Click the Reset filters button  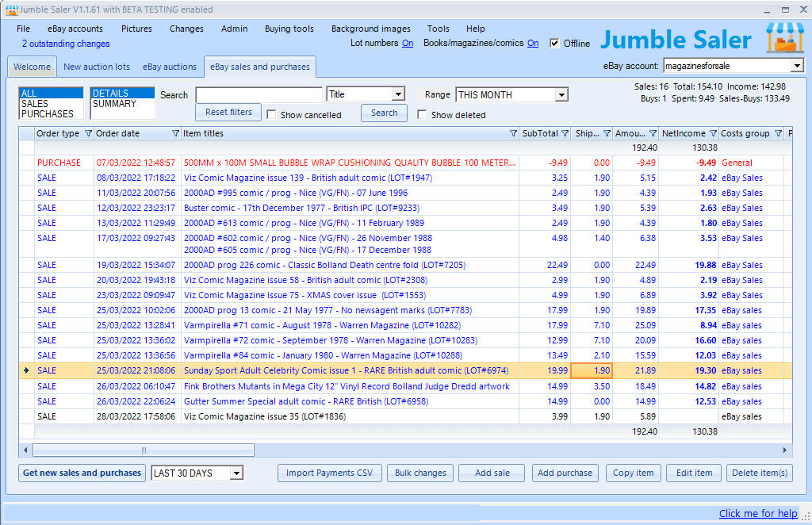pyautogui.click(x=228, y=113)
